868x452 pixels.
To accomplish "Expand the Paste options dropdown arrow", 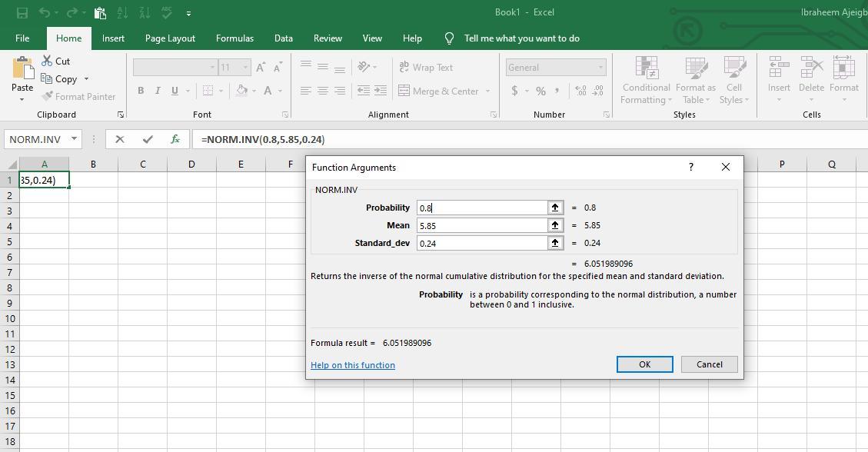I will (x=22, y=100).
